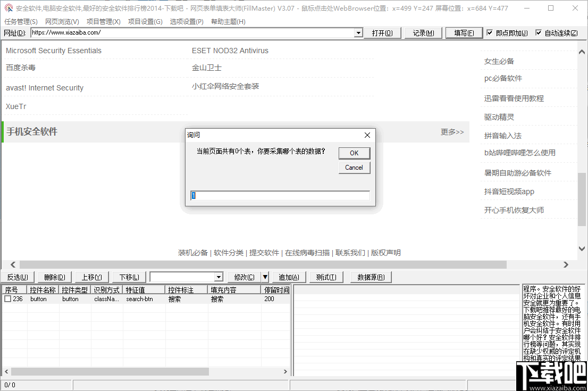
Task: Click the 追加(A) append button
Action: pos(289,277)
